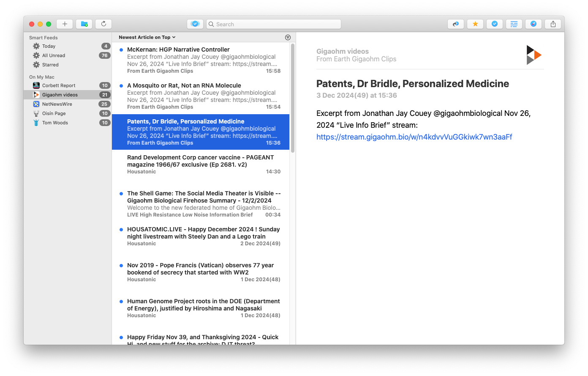The image size is (588, 376).
Task: Click the unread count badge 76 on All Unread
Action: 104,55
